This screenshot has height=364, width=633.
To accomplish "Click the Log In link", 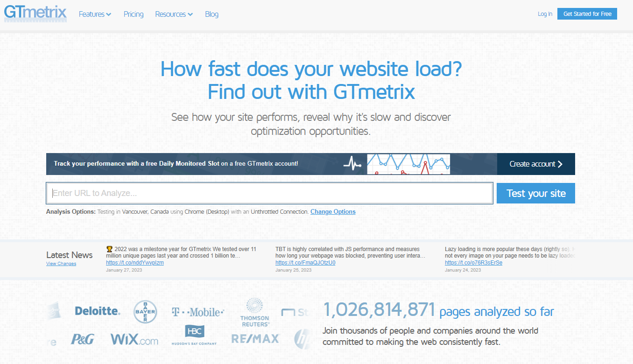I will [545, 14].
